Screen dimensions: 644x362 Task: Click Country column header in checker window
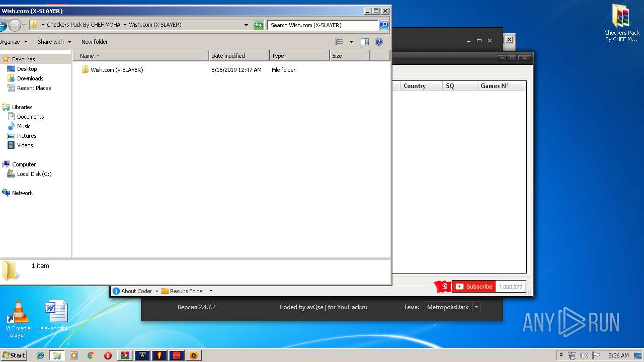coord(421,86)
